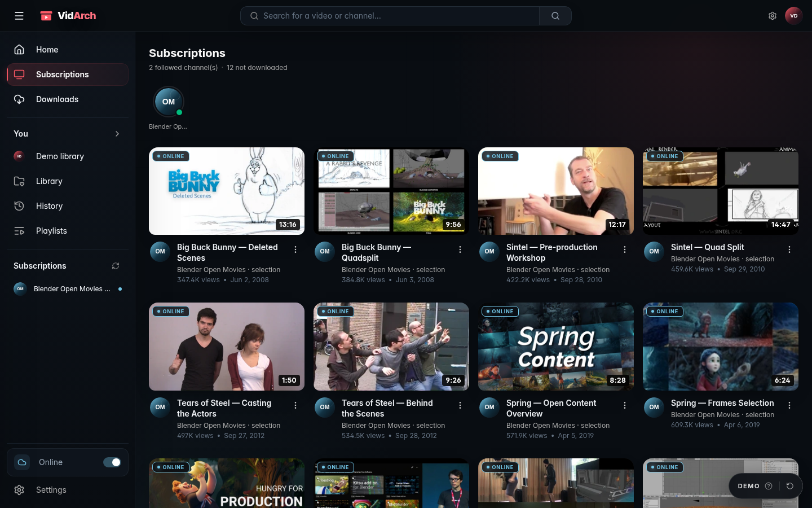Open Spring Open Content Overview thumbnail

click(556, 347)
